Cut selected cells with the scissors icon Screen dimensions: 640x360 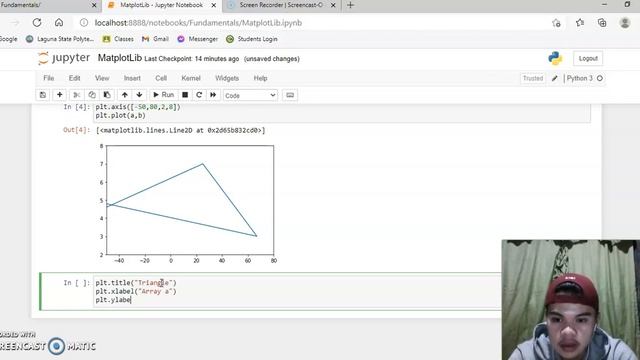point(76,95)
